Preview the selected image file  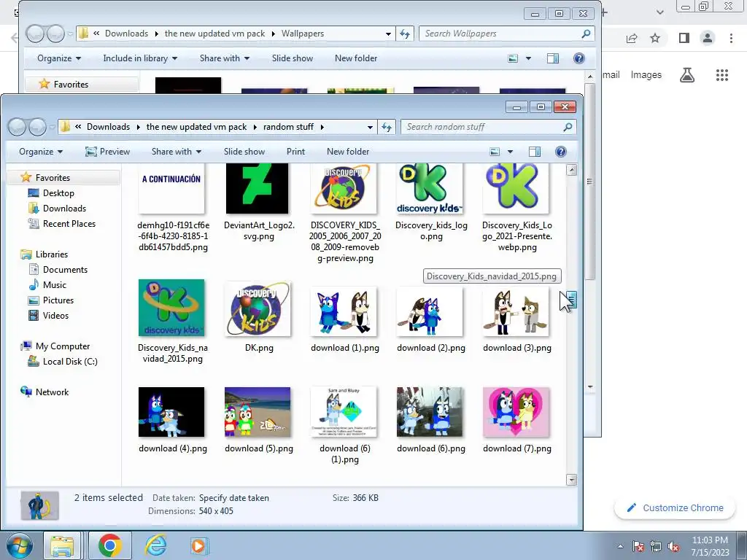pos(108,152)
